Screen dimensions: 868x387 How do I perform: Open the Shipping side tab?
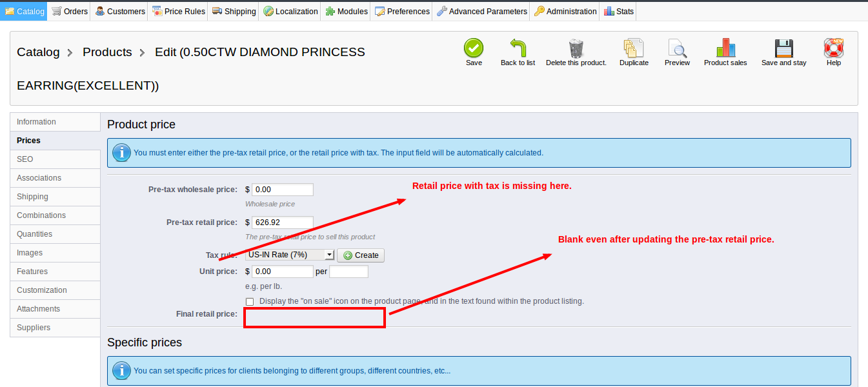tap(56, 197)
